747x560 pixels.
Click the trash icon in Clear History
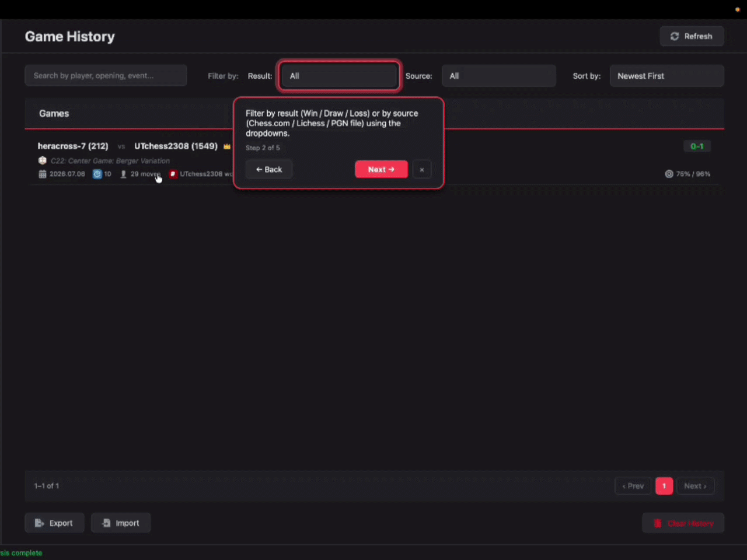pos(657,523)
